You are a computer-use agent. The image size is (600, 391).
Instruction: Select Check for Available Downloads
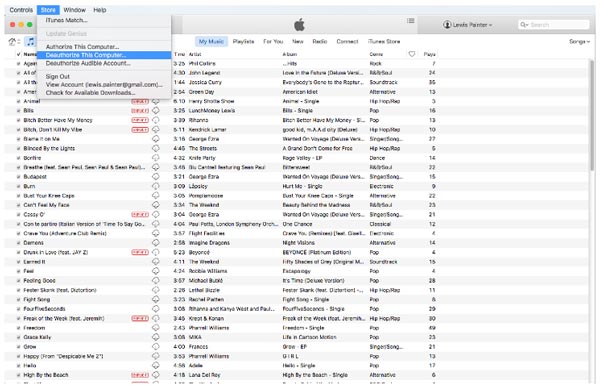coord(104,93)
